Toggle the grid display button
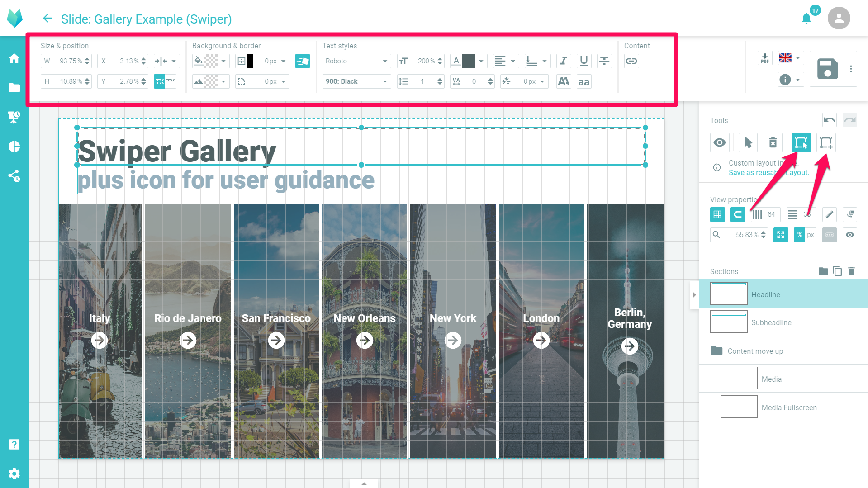The width and height of the screenshot is (868, 488). (717, 214)
